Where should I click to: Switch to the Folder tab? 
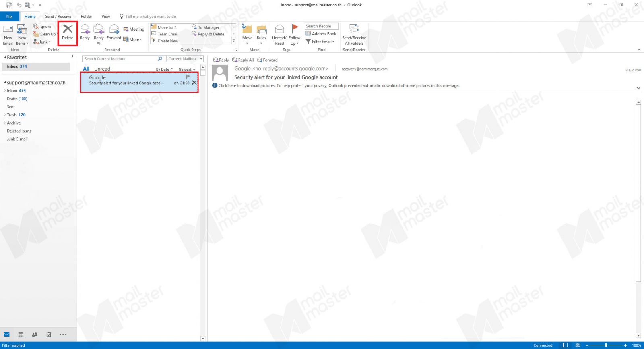[86, 17]
